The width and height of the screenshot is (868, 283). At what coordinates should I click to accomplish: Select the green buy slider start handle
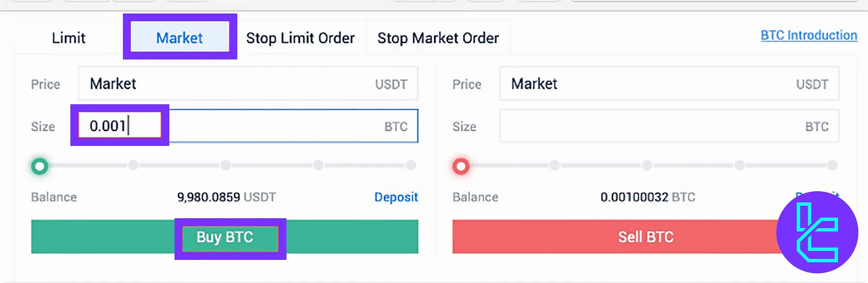pyautogui.click(x=40, y=167)
